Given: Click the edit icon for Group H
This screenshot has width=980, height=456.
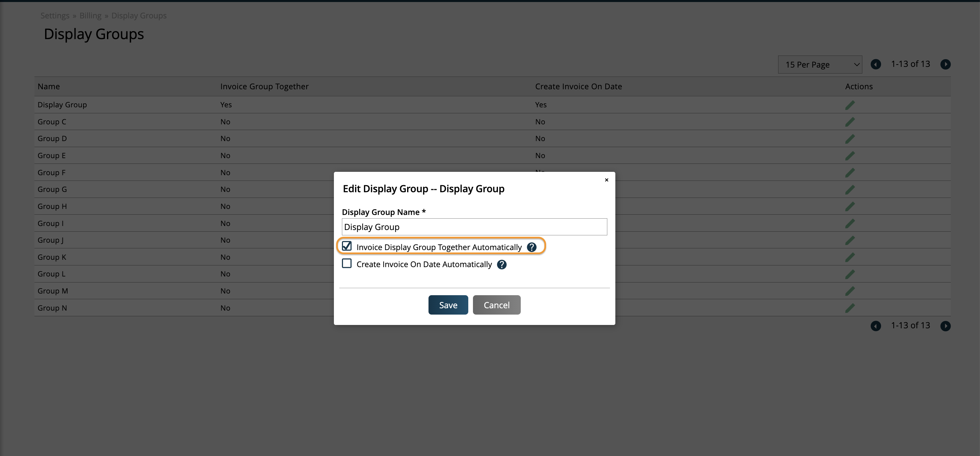Looking at the screenshot, I should (x=850, y=206).
